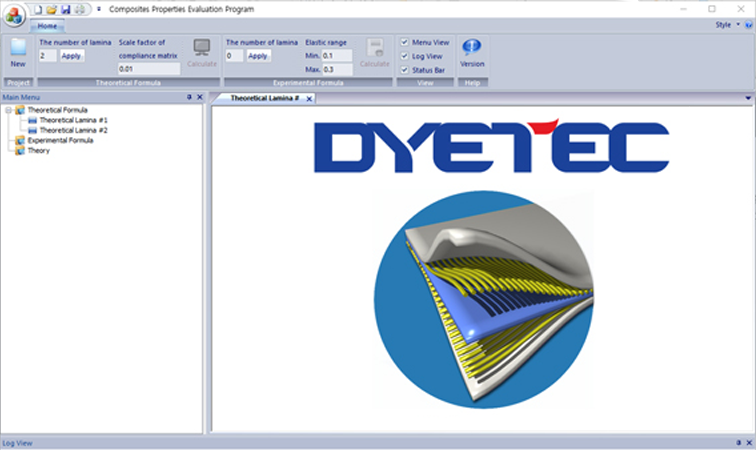Close the Main Menu panel
The width and height of the screenshot is (756, 450).
point(200,97)
